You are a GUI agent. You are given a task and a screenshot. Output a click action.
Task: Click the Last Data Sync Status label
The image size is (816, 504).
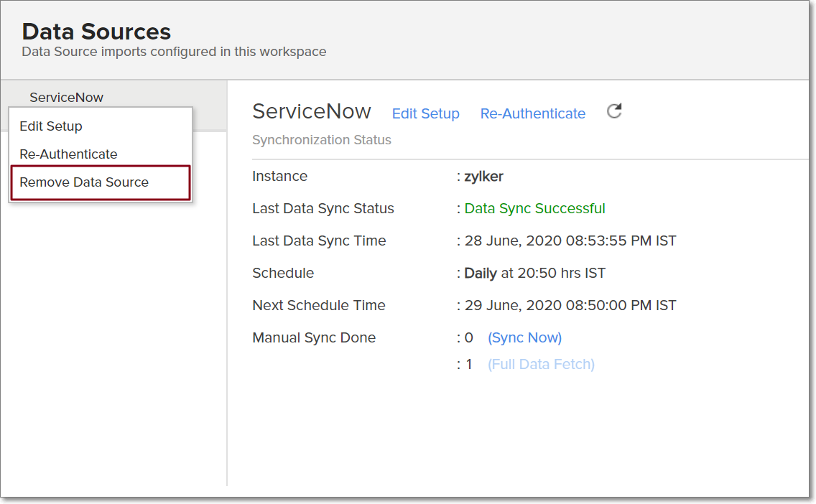[323, 209]
